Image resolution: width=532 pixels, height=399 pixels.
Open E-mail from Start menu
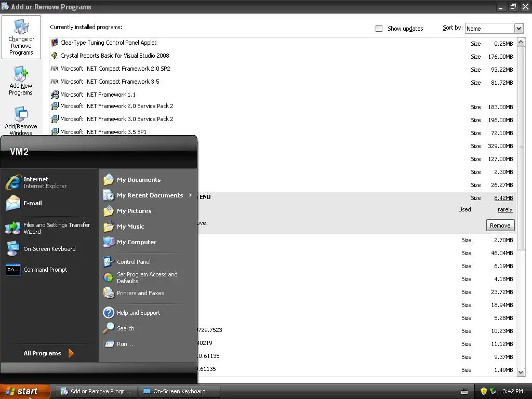click(x=24, y=203)
